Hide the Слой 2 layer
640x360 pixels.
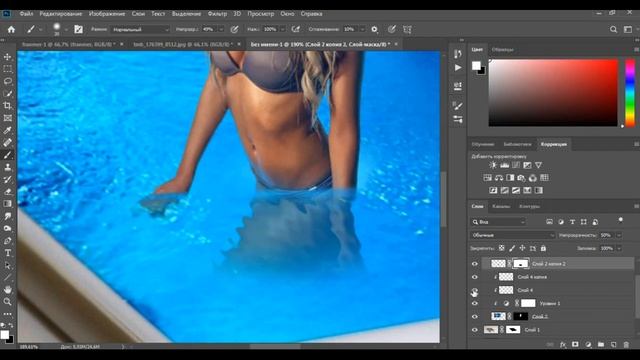click(475, 316)
